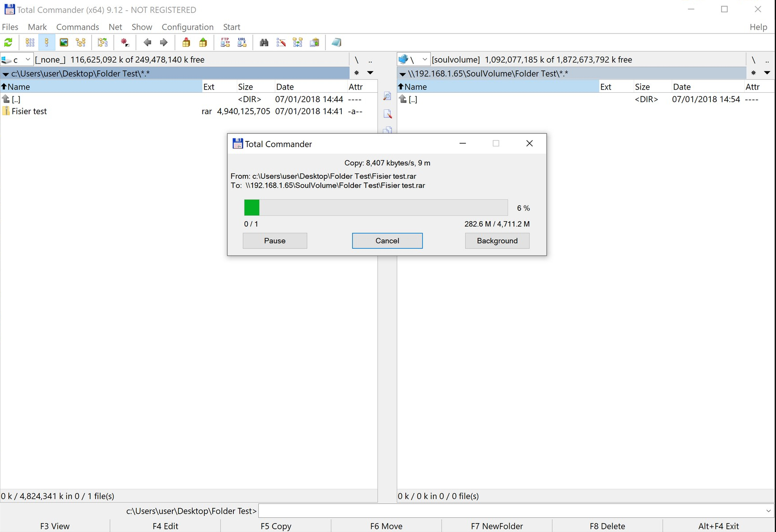This screenshot has width=776, height=532.
Task: Connect to an FTP server
Action: [225, 42]
